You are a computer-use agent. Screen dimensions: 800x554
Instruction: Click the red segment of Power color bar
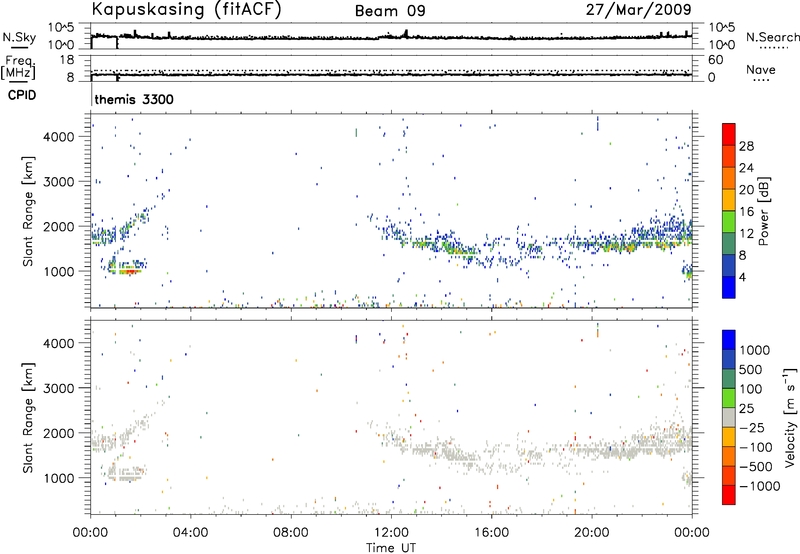729,134
